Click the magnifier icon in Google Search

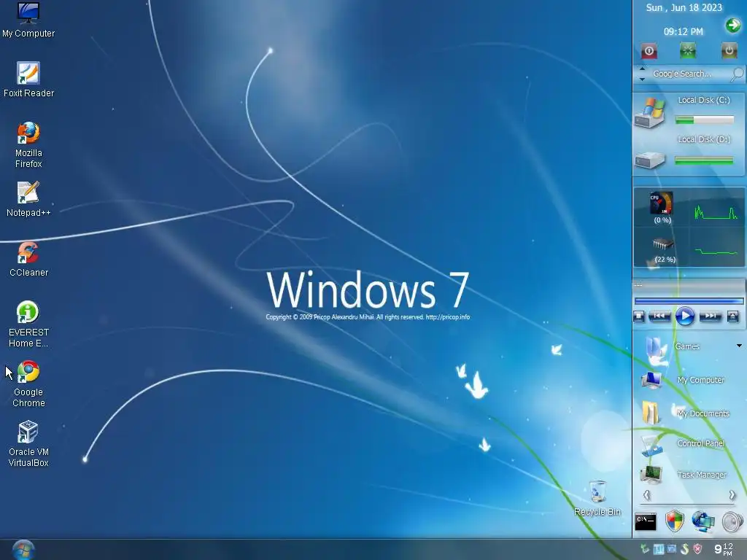(737, 74)
